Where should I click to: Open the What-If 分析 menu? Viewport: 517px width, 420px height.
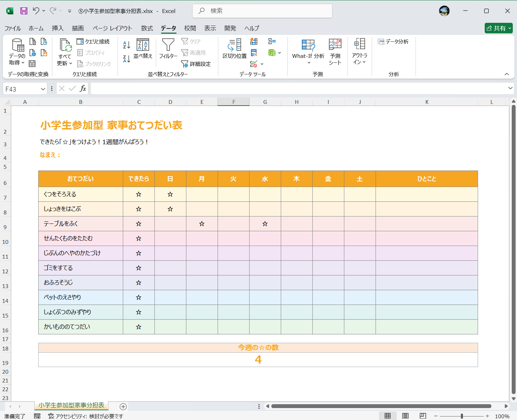(308, 52)
